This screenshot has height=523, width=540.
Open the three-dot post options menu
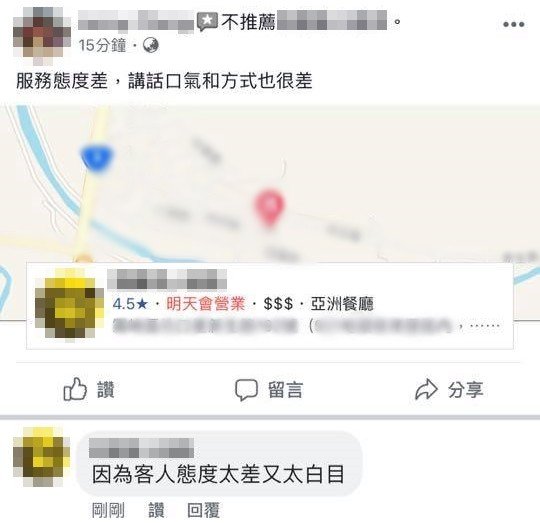click(513, 24)
